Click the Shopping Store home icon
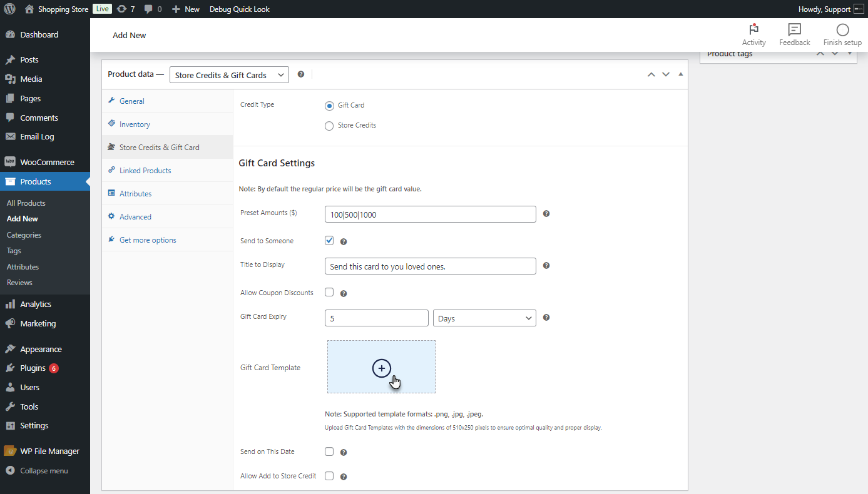 coord(29,9)
